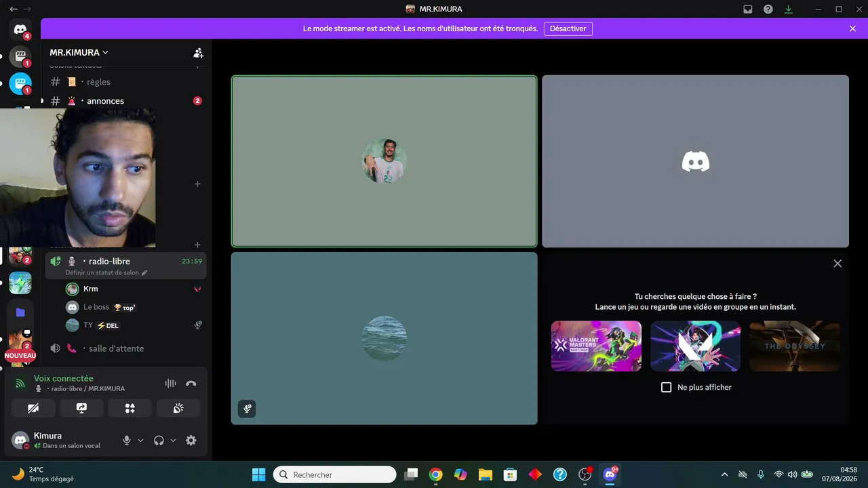
Task: Open the règles text channel
Action: click(x=125, y=82)
